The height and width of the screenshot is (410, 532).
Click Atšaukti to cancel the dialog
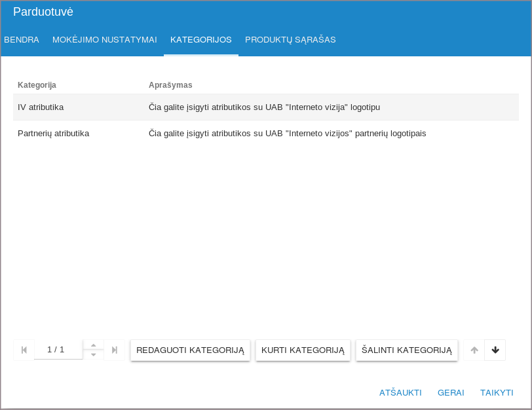(400, 393)
